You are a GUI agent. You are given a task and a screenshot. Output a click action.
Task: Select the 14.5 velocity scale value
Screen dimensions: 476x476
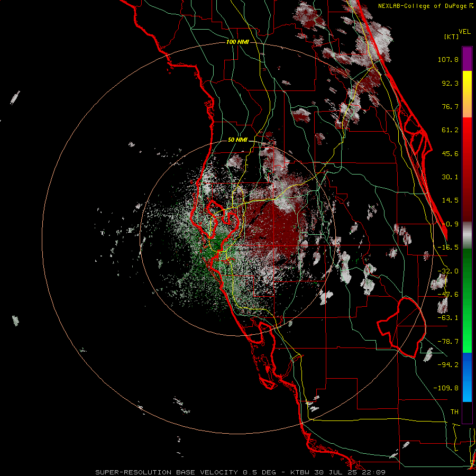point(450,200)
